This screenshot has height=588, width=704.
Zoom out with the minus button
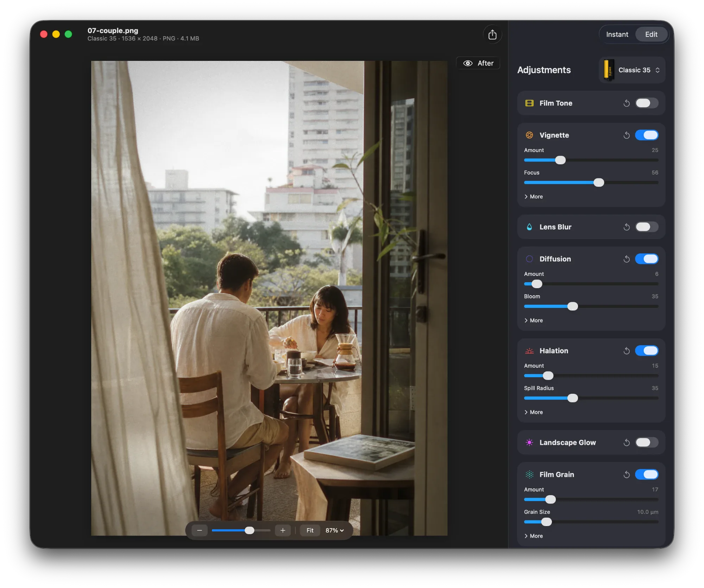(200, 530)
